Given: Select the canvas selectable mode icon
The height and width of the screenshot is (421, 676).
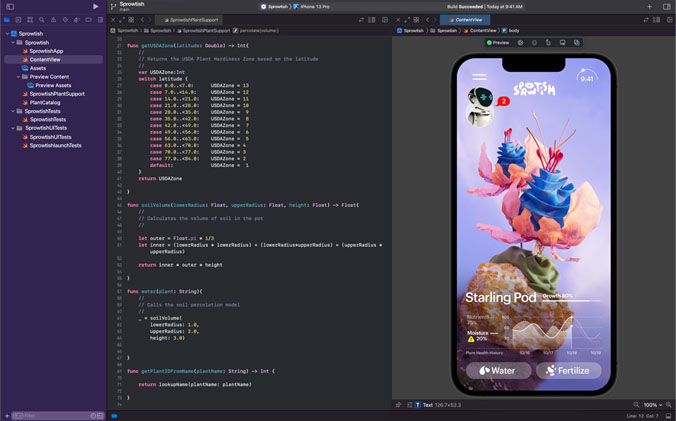Looking at the screenshot, I should pyautogui.click(x=520, y=43).
